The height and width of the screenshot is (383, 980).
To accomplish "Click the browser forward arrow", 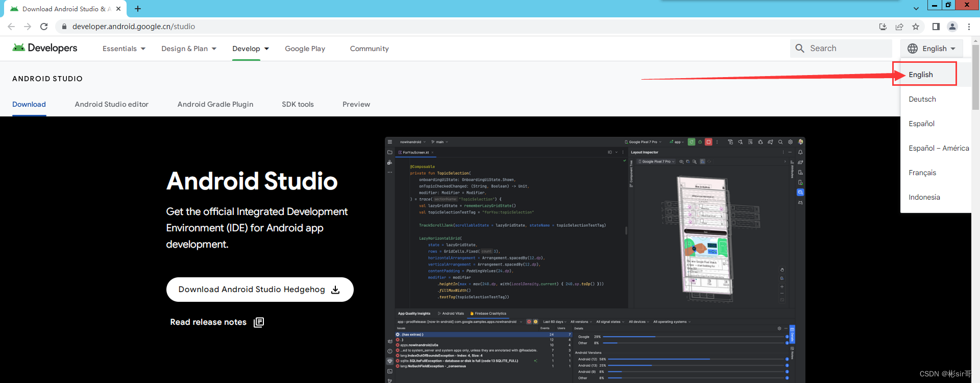I will (28, 27).
